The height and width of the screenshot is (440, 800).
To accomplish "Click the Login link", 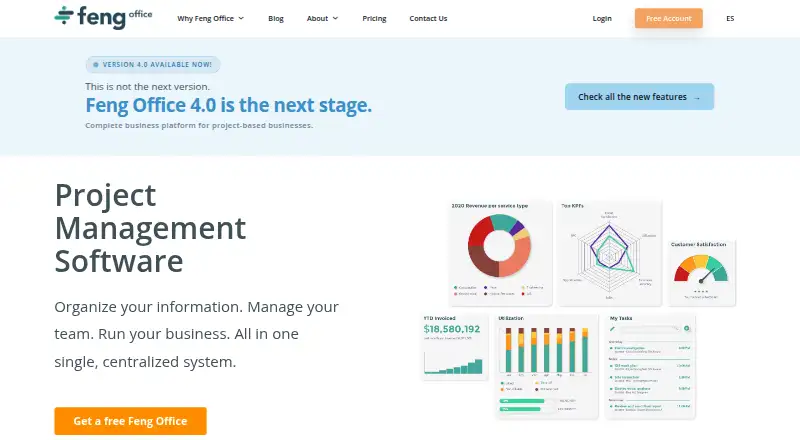I will click(602, 18).
